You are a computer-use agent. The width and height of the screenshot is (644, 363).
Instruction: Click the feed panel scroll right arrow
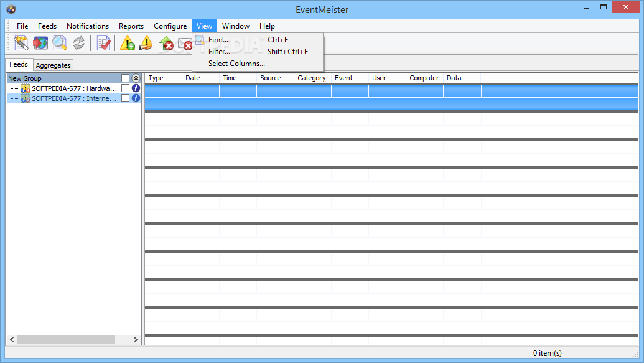(x=136, y=339)
